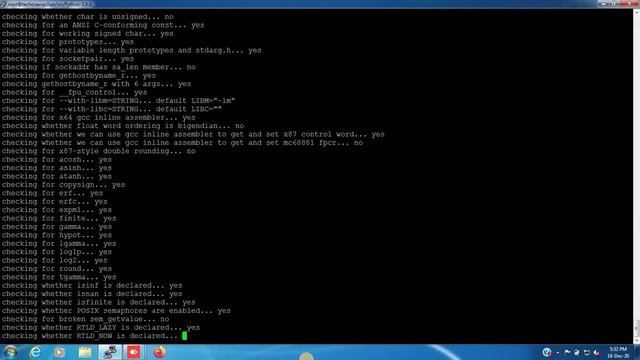Click the line 'checking for copysign... yes'
Screen dimensions: 640x360
click(x=63, y=185)
